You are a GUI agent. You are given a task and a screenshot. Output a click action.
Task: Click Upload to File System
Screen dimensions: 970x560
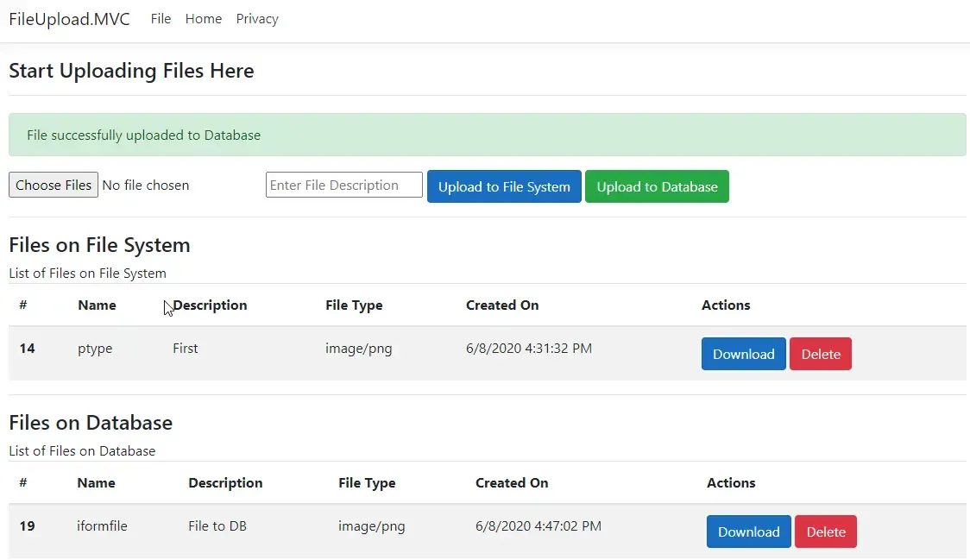coord(504,186)
